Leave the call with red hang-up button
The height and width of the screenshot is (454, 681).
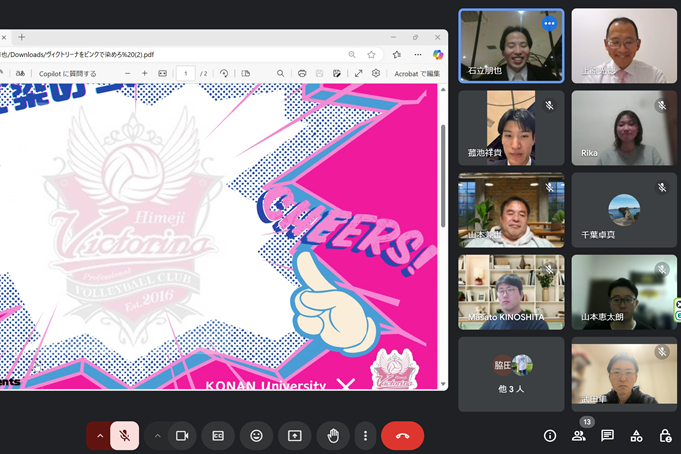pyautogui.click(x=402, y=436)
